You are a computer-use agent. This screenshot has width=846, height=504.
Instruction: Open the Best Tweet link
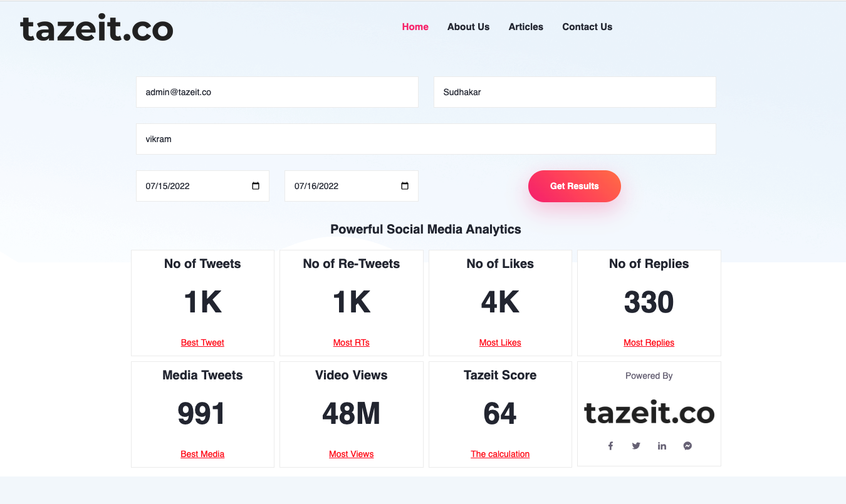(202, 342)
